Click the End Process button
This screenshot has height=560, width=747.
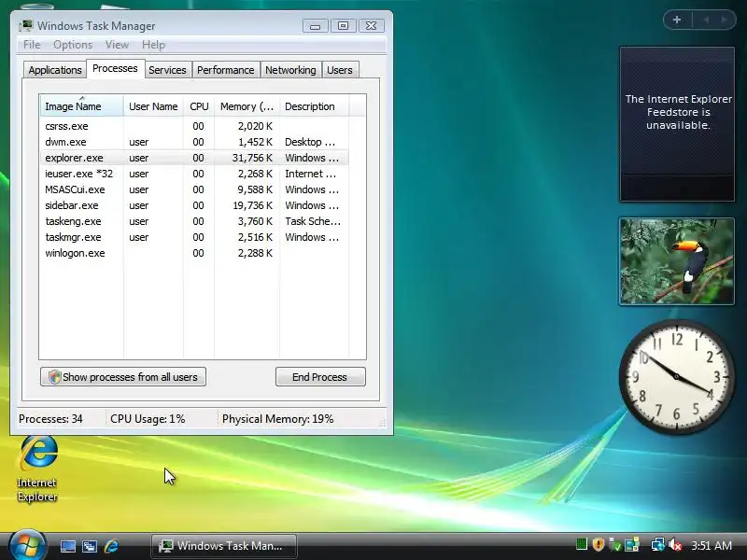click(x=320, y=377)
